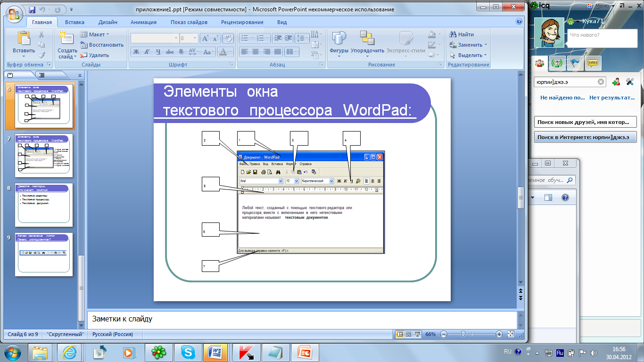Open ICQ contacts list tab icon

tap(539, 63)
